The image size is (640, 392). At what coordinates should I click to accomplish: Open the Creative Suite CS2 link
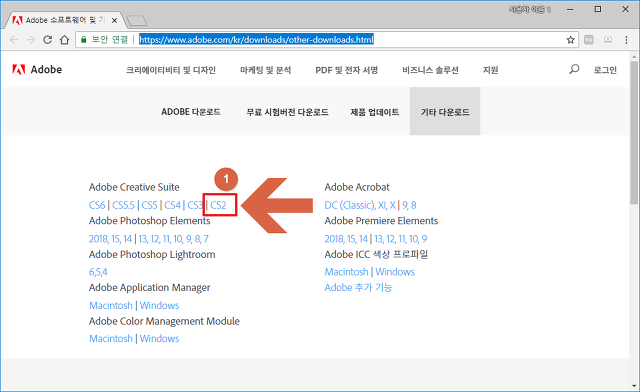(218, 205)
